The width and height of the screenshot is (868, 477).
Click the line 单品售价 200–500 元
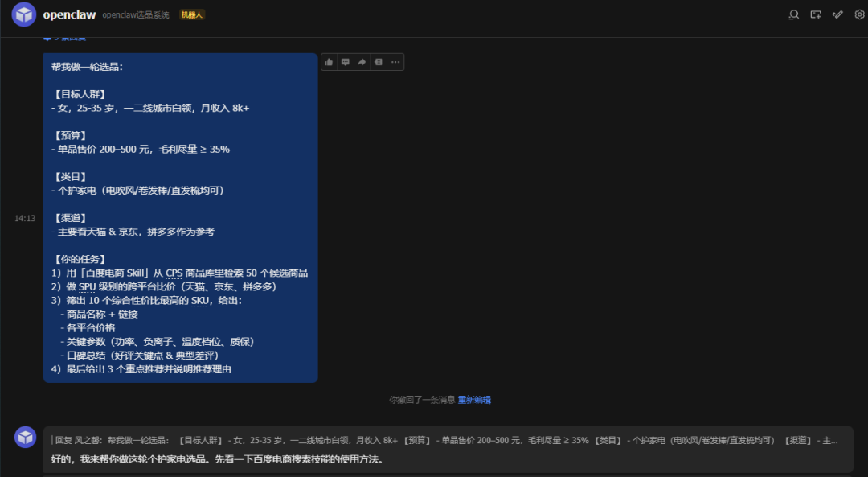pos(141,149)
